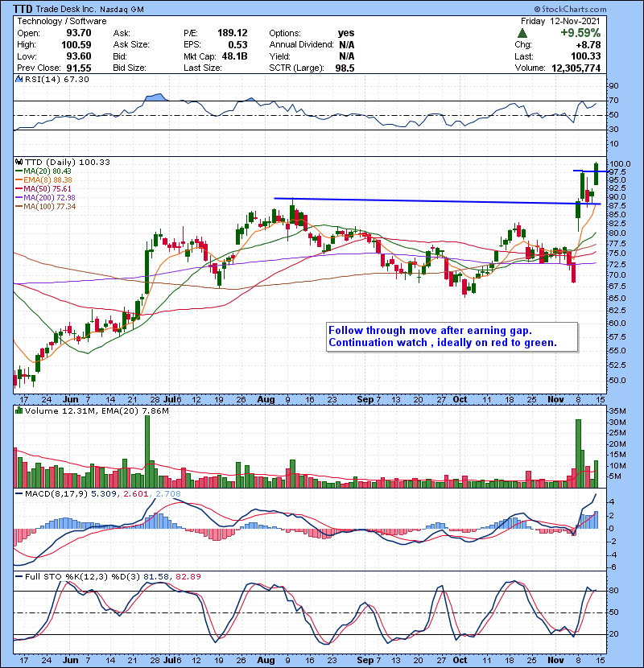644x668 pixels.
Task: Click the Chg value +8.78
Action: pos(588,45)
